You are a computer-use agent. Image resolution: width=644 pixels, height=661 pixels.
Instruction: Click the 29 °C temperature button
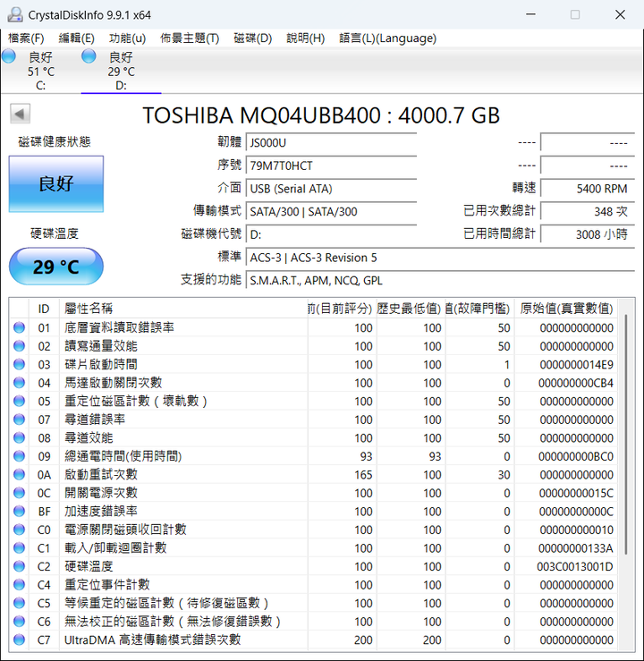(56, 267)
